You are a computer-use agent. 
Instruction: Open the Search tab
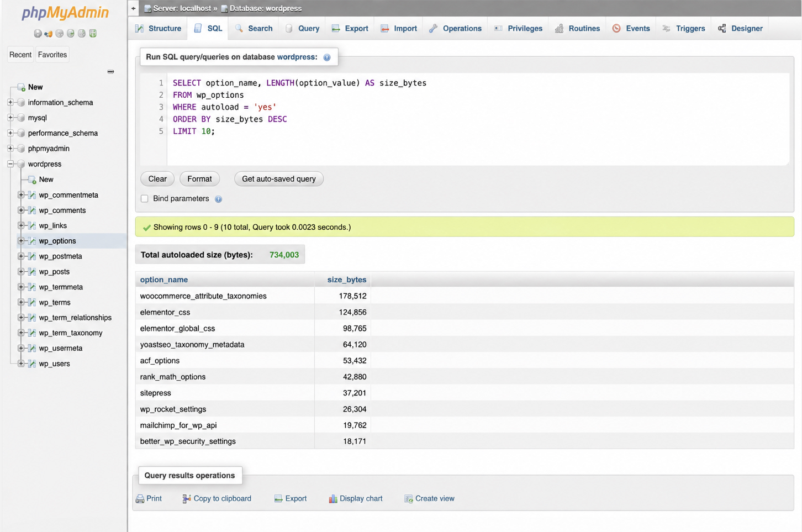254,28
